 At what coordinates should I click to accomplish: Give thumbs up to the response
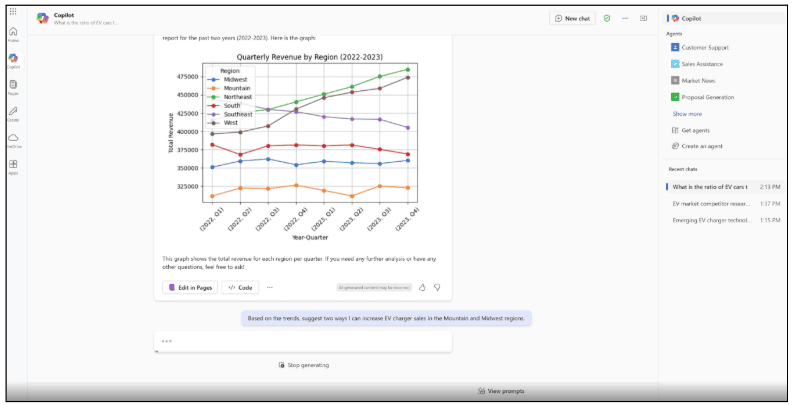click(x=422, y=288)
